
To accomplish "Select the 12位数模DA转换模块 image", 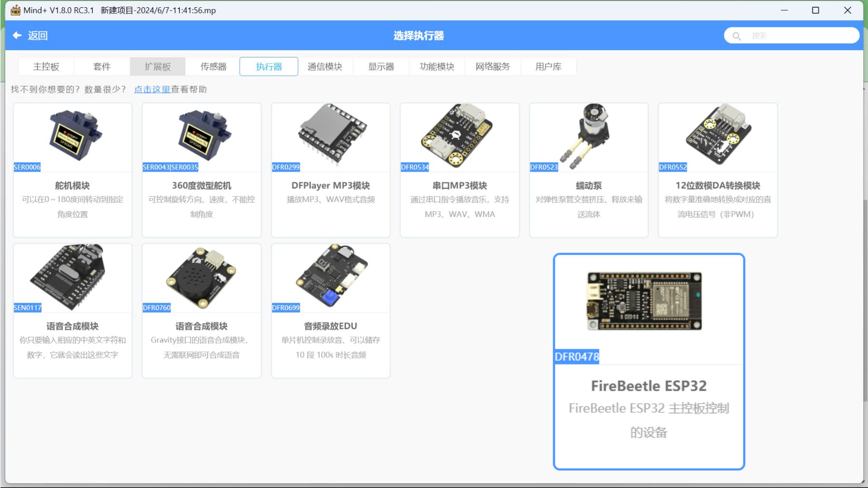I will 719,135.
